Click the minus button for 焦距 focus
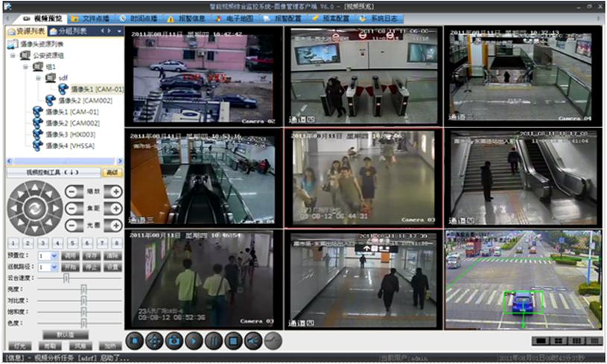 coord(70,208)
